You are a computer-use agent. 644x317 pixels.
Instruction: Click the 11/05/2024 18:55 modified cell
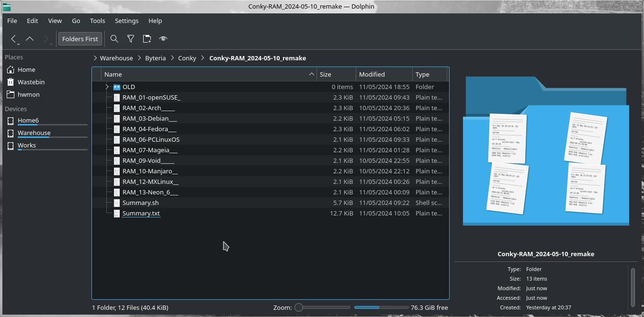pyautogui.click(x=384, y=87)
